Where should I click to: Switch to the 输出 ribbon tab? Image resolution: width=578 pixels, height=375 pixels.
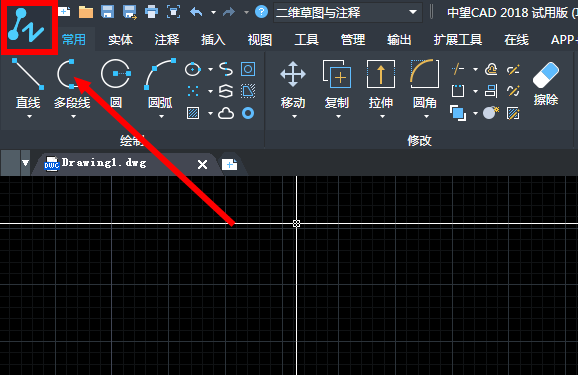coord(399,39)
